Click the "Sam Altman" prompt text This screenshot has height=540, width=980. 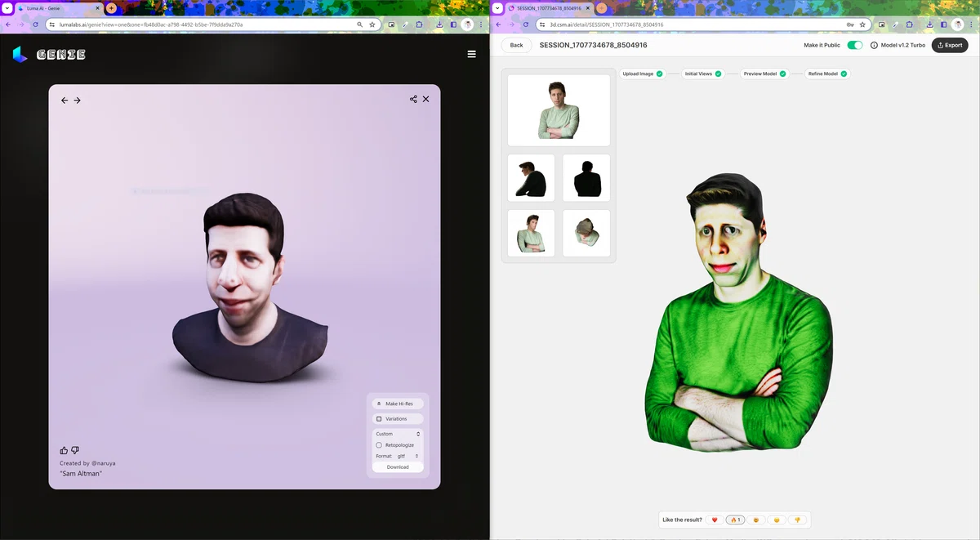pos(81,474)
